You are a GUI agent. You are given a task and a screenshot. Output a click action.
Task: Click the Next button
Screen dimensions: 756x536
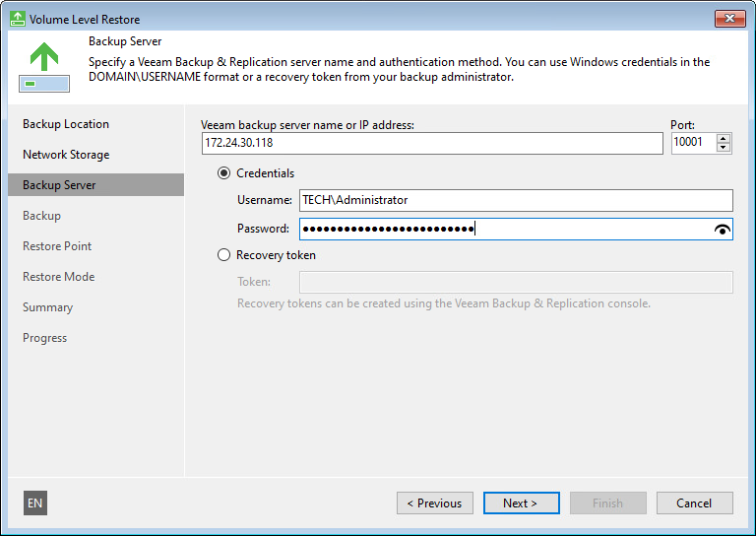[521, 503]
